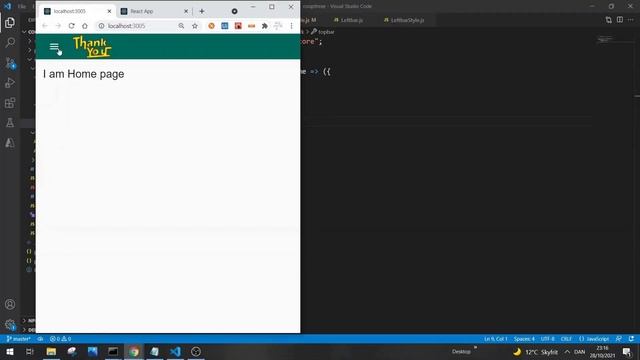Click the Thank You logo in header
This screenshot has width=640, height=360.
pyautogui.click(x=92, y=47)
